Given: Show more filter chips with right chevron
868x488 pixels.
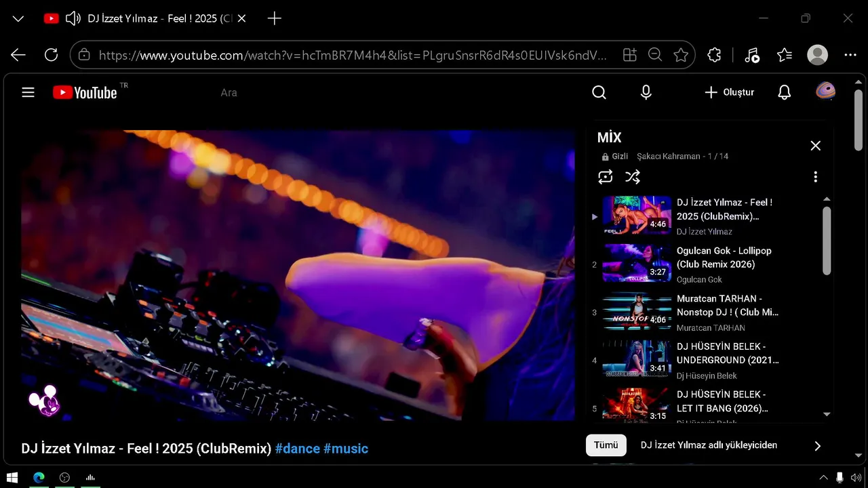Looking at the screenshot, I should 817,446.
